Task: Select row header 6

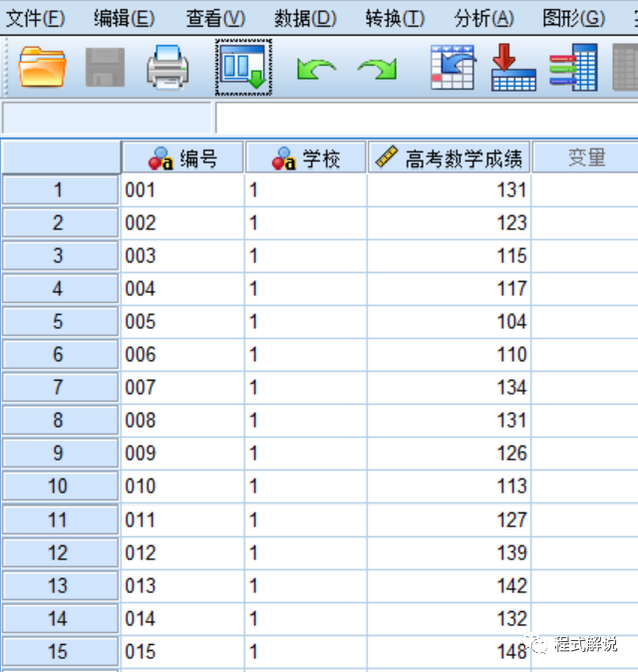Action: click(60, 354)
